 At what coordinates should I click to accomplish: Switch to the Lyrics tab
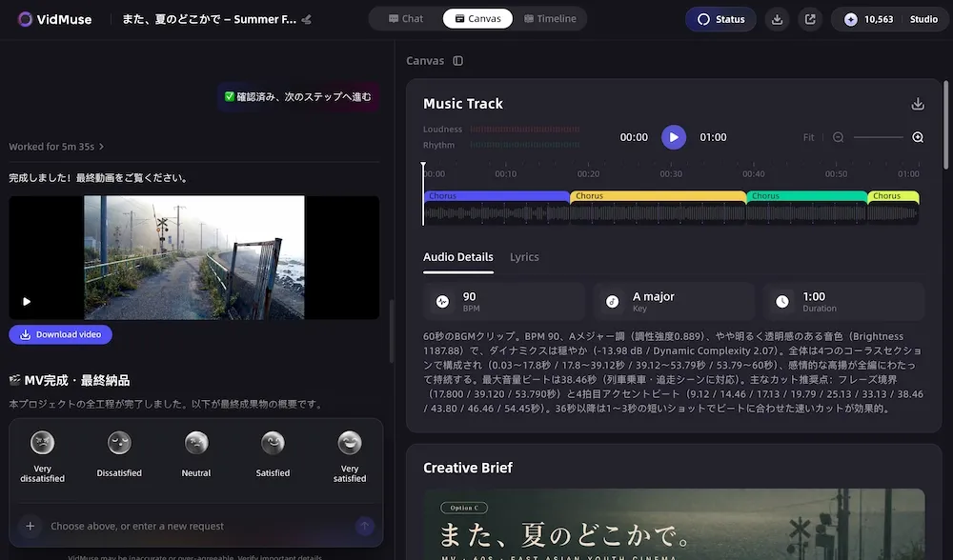524,257
